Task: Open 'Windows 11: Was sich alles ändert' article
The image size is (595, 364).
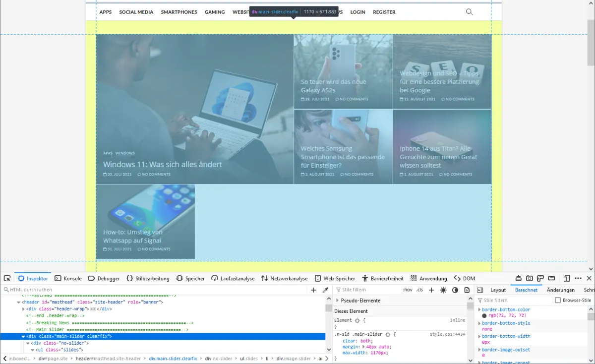Action: pos(162,164)
